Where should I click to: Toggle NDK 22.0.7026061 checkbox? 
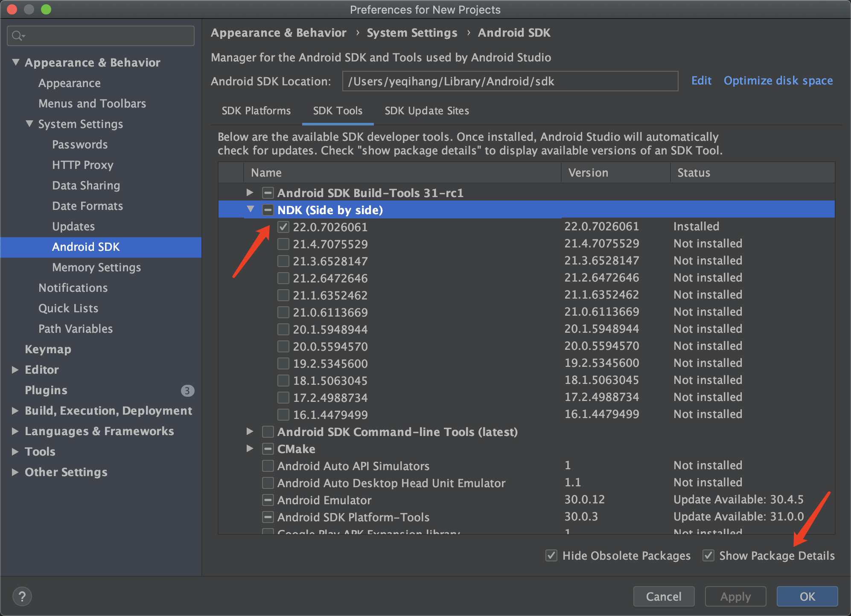283,227
